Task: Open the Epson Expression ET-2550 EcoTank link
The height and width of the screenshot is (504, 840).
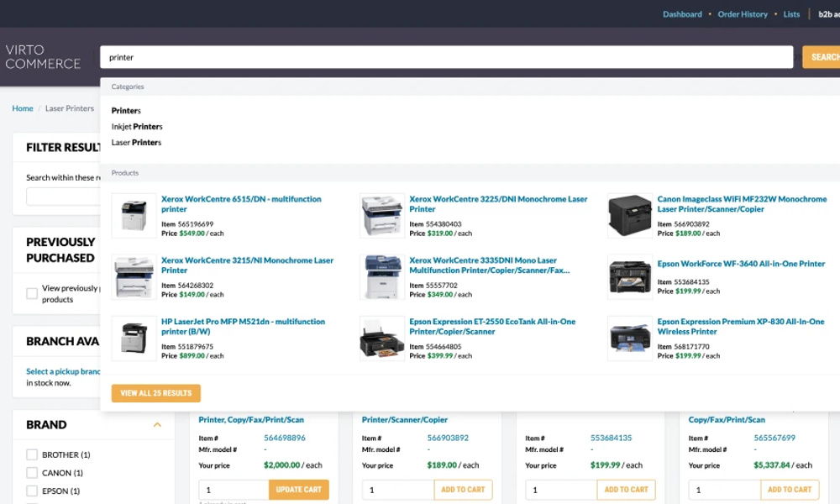Action: pyautogui.click(x=491, y=326)
